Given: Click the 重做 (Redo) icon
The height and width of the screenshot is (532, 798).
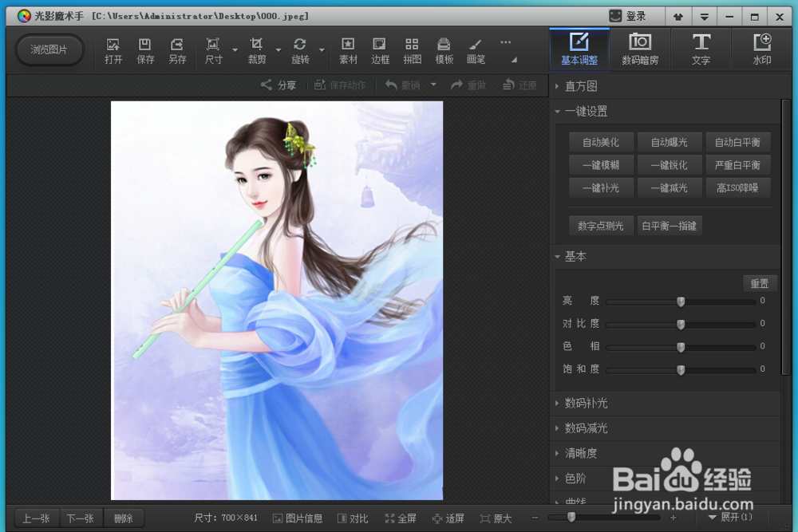Looking at the screenshot, I should [468, 85].
